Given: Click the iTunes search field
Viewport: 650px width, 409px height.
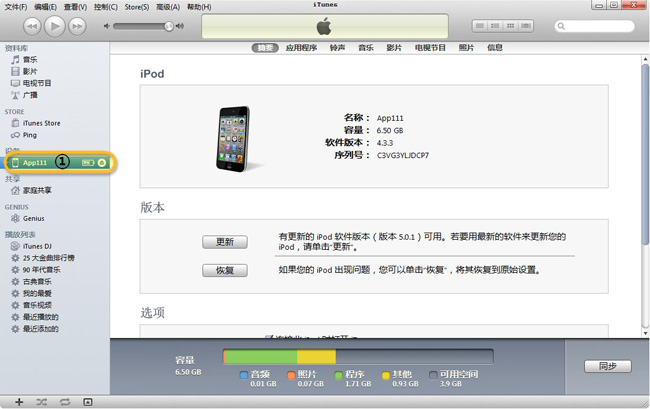Looking at the screenshot, I should point(594,26).
